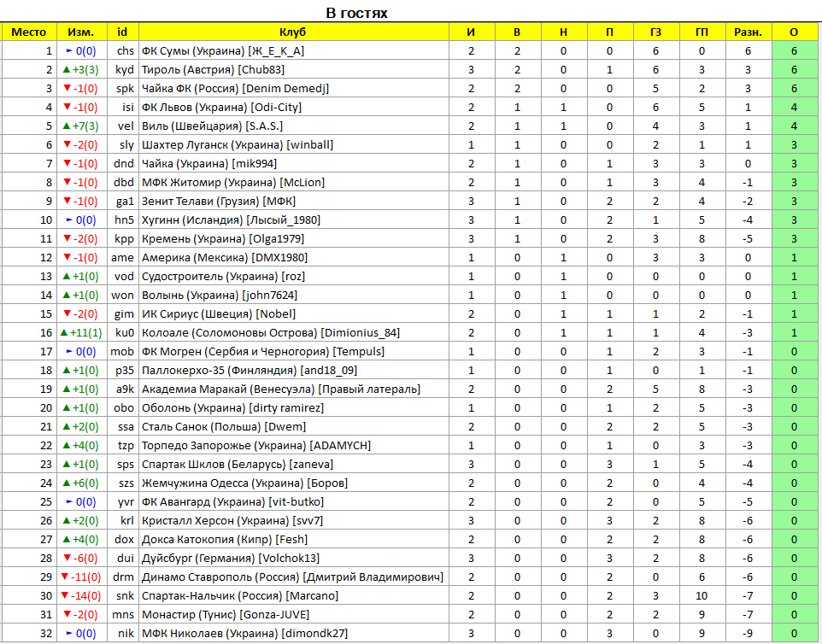Click blue arrow icon in Хугинн row
Screen dimensions: 822x644
click(x=69, y=220)
